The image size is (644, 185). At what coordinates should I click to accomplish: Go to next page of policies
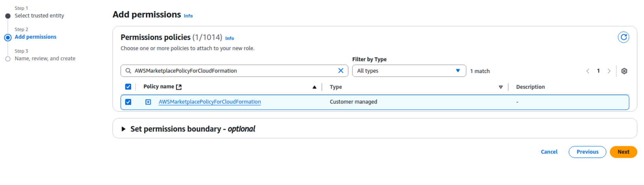[x=609, y=71]
